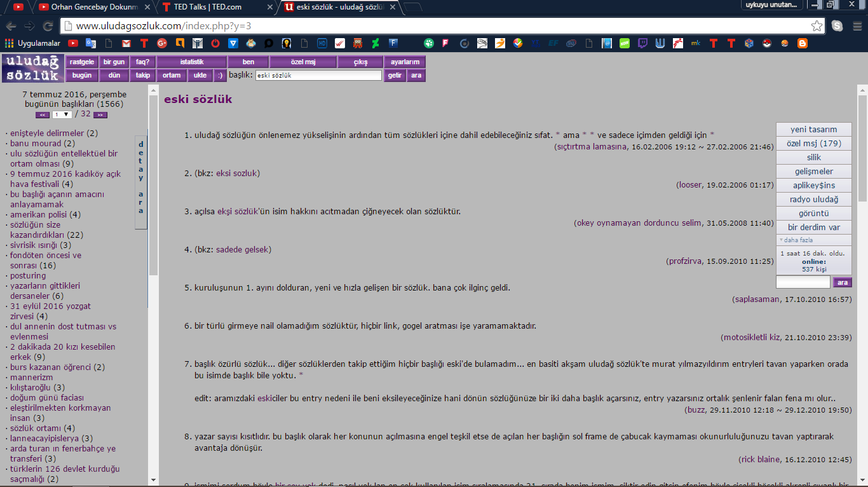868x487 pixels.
Task: Open the ukte menu button
Action: (x=200, y=75)
